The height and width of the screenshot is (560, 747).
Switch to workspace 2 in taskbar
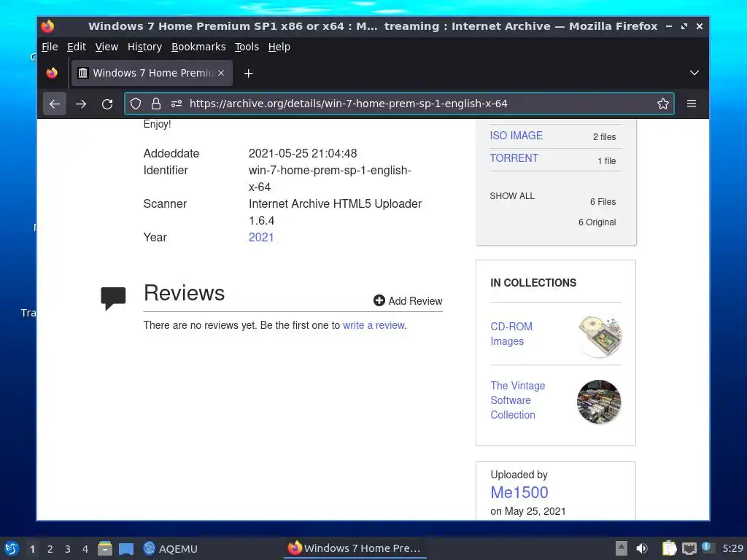tap(50, 549)
